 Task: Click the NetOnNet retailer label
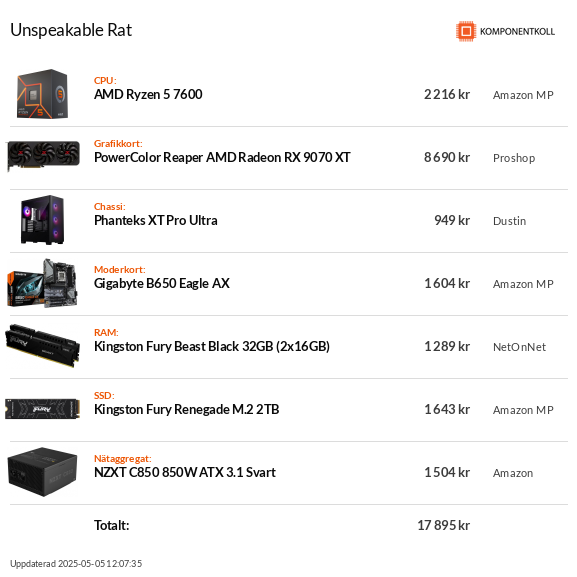(520, 347)
